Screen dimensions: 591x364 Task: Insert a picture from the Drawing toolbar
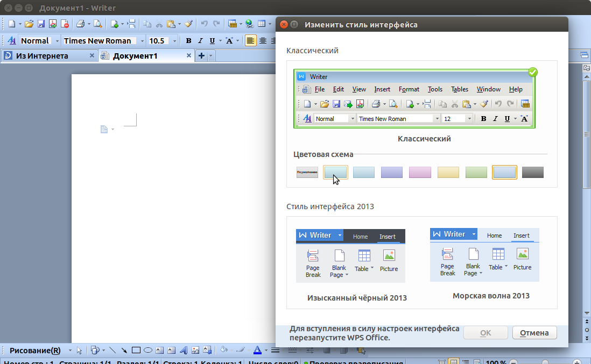(x=195, y=351)
